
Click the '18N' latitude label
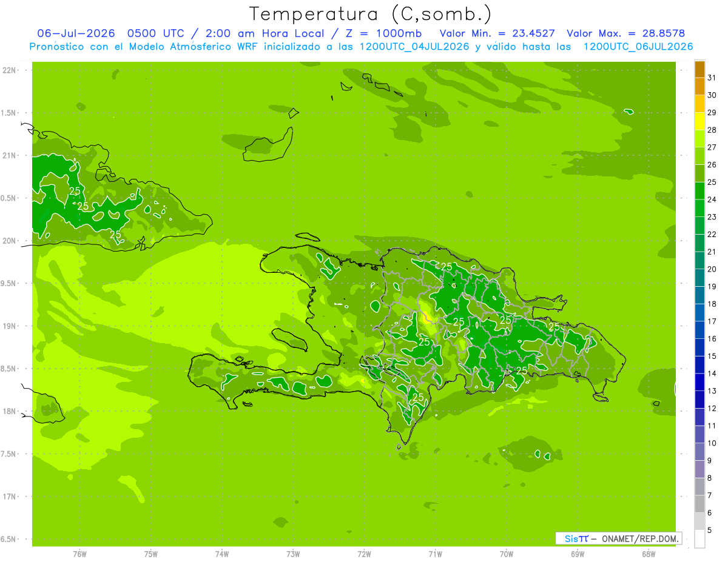[x=10, y=412]
